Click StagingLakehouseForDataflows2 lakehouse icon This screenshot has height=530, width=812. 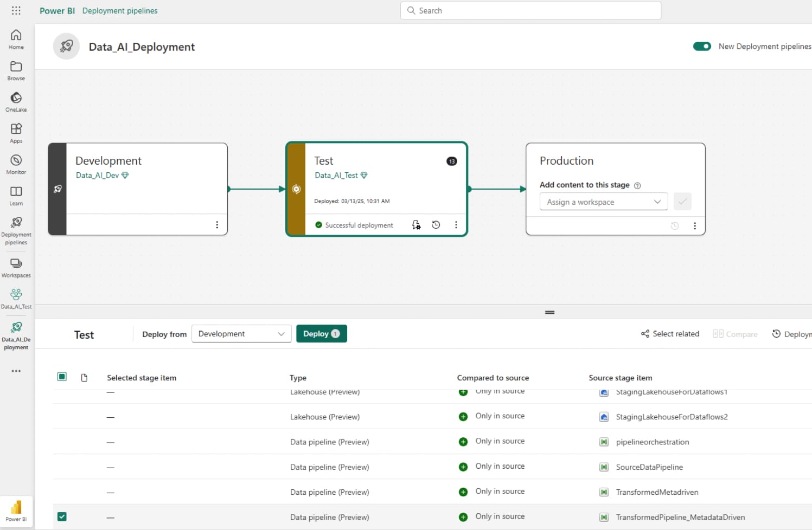(604, 417)
